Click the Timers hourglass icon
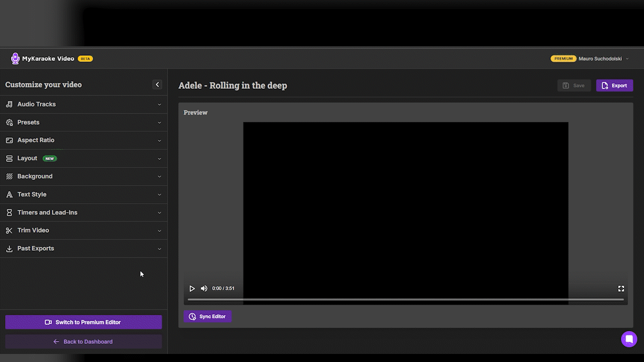This screenshot has height=362, width=644. coord(9,213)
